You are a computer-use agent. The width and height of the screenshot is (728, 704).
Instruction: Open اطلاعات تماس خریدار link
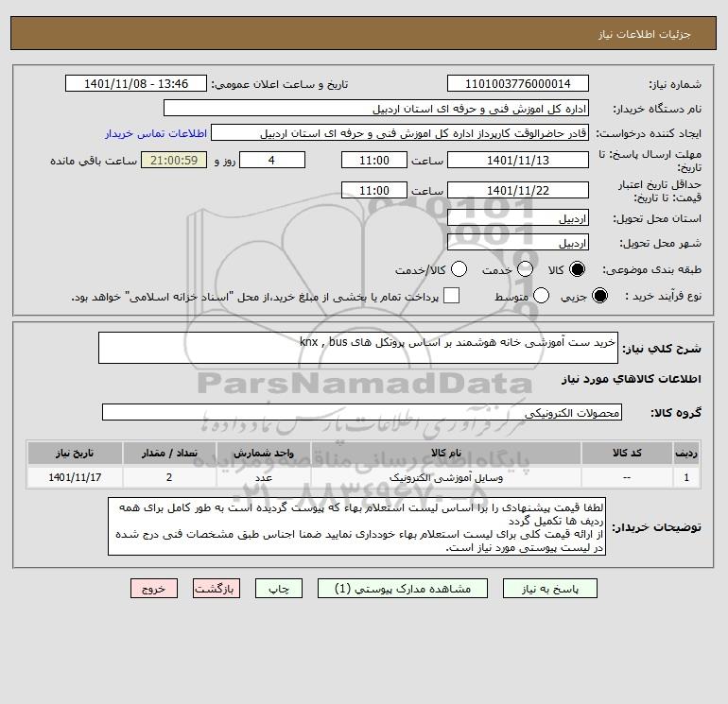tap(156, 133)
